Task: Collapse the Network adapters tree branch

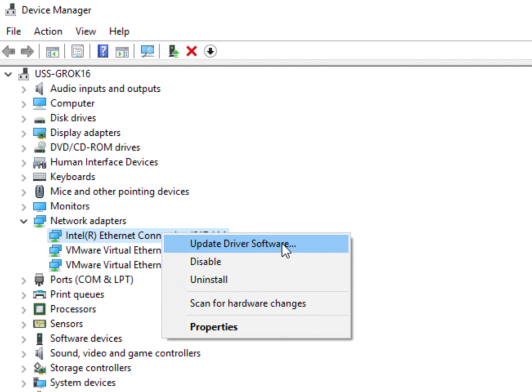Action: click(24, 221)
